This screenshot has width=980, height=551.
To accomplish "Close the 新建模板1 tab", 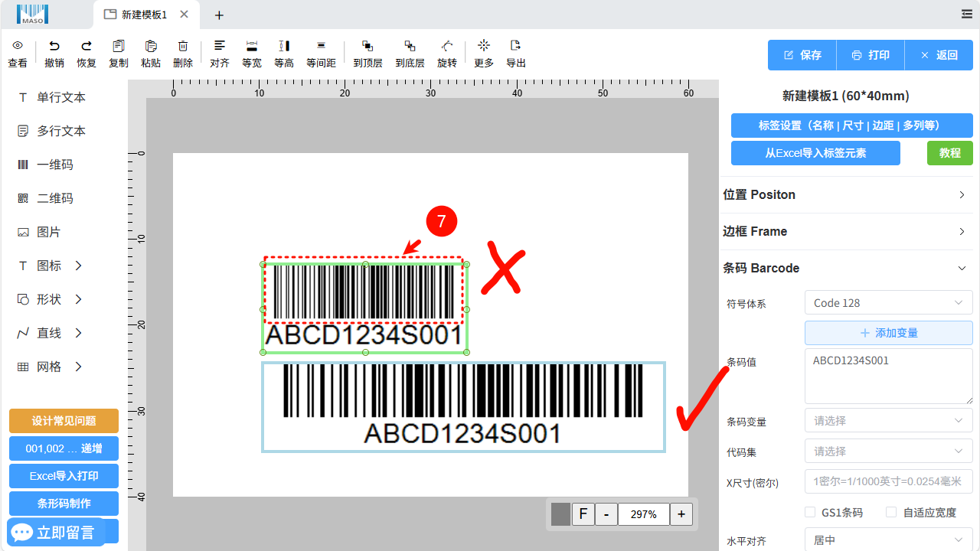I will 184,15.
